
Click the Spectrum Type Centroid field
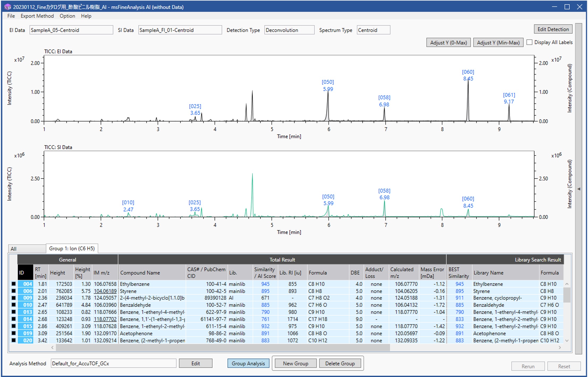click(373, 30)
